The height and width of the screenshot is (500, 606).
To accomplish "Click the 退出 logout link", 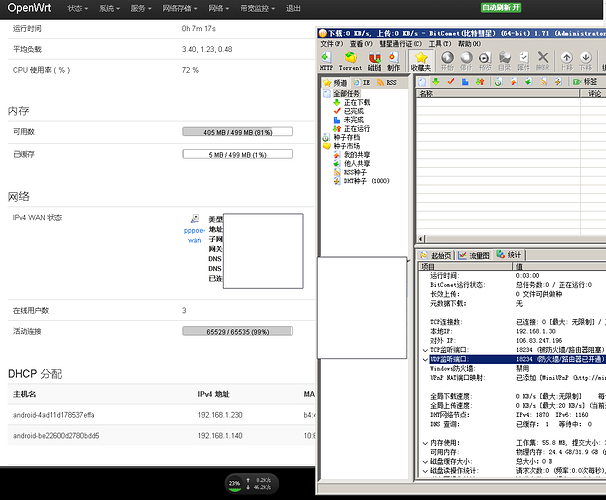I will point(293,9).
